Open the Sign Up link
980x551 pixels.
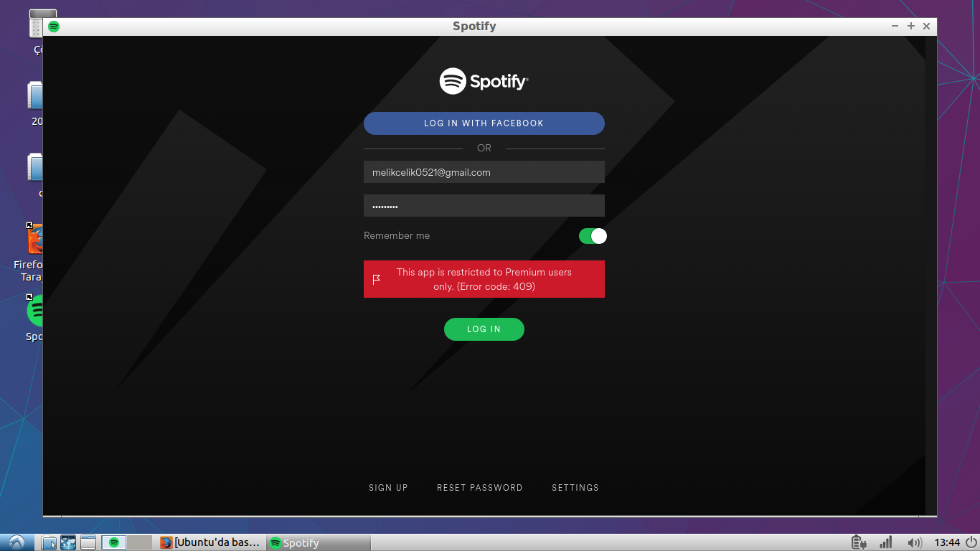(388, 488)
